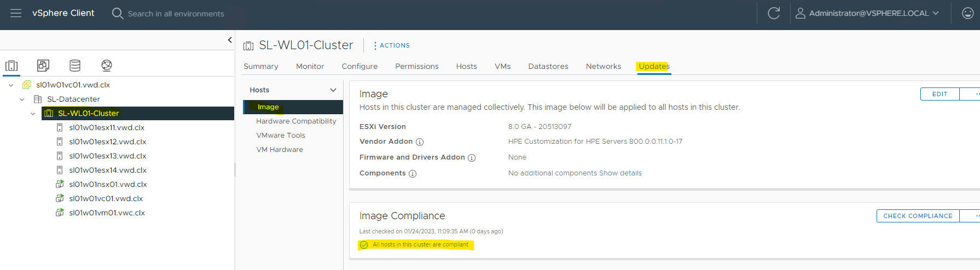Open the Datastores tab
Viewport: 980px width, 270px height.
click(x=548, y=66)
